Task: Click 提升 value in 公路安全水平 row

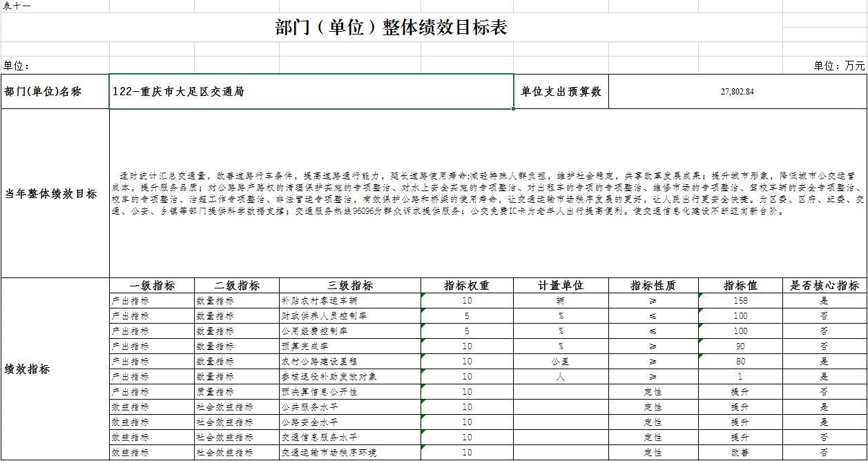Action: [x=740, y=422]
